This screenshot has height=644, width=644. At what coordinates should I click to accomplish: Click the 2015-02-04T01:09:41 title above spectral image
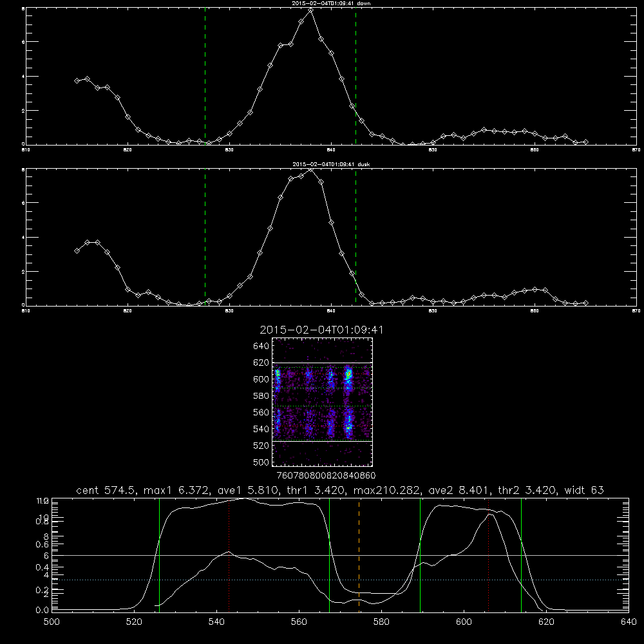click(321, 330)
